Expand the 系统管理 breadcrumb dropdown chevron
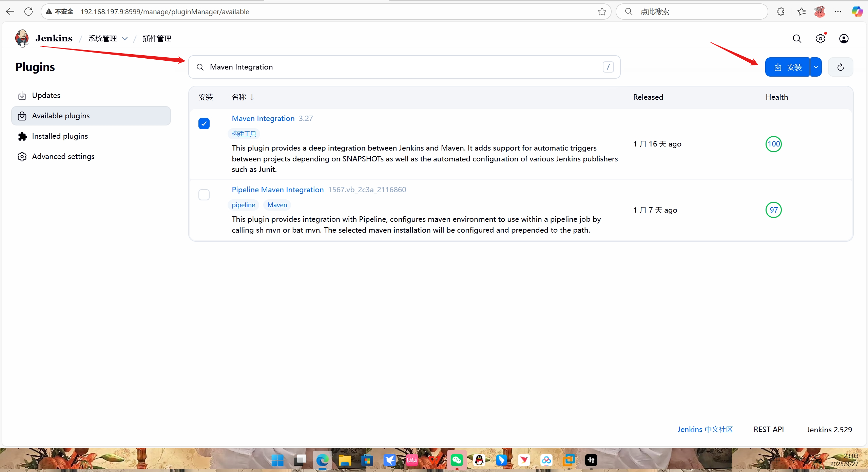 [125, 39]
